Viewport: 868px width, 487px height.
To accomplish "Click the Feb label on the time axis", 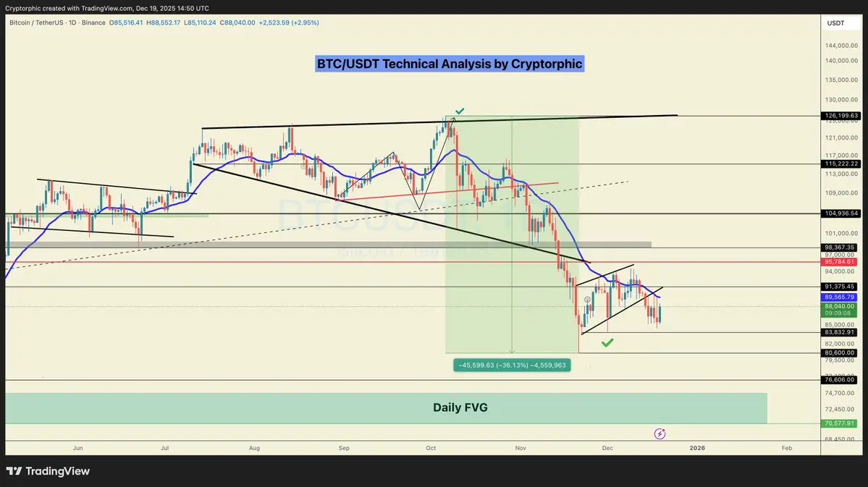I will click(x=787, y=448).
